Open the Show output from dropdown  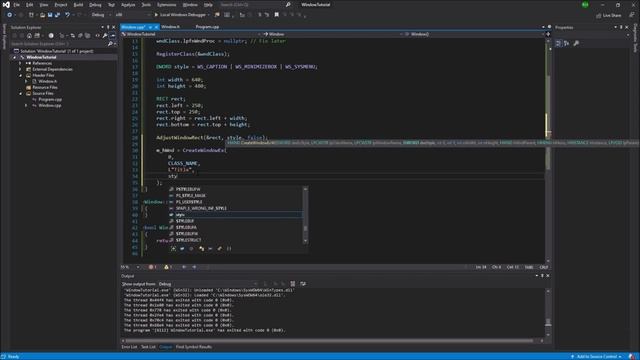pos(208,284)
